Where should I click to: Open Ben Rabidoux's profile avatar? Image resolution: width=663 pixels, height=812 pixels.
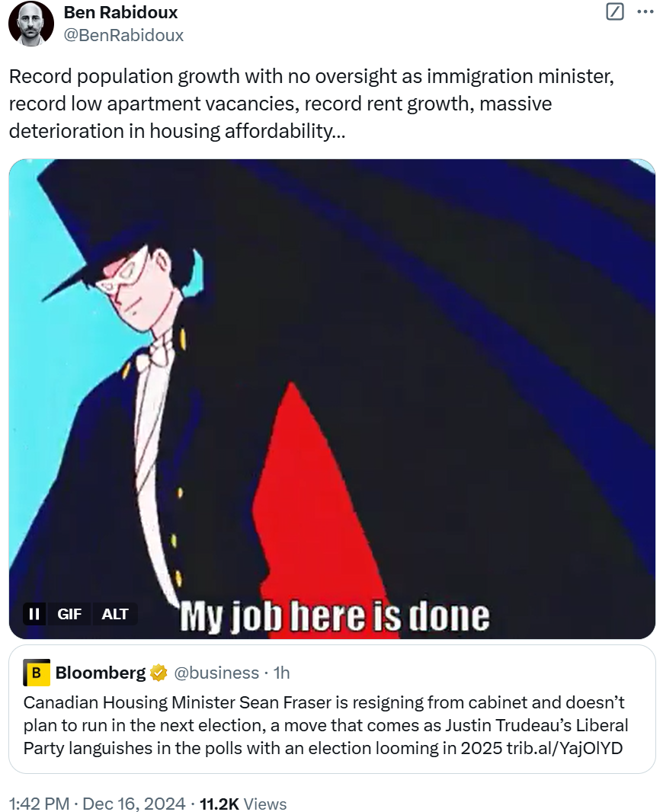(31, 24)
